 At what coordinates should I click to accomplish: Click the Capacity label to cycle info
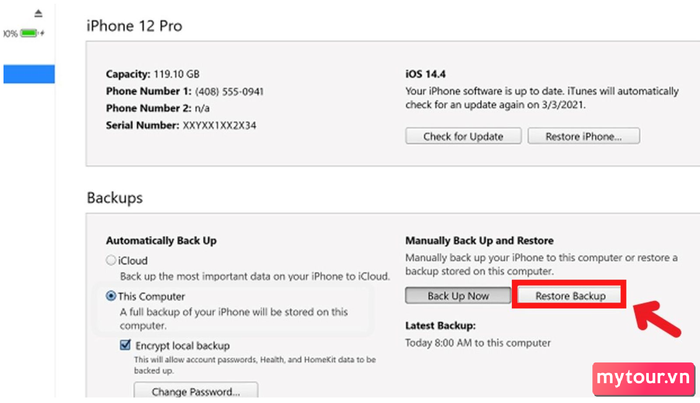(128, 74)
